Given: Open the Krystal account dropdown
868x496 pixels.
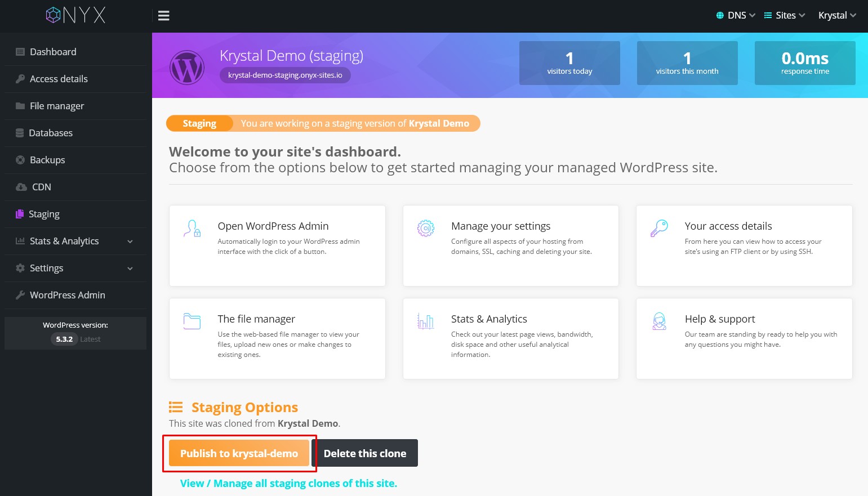Looking at the screenshot, I should [x=837, y=15].
